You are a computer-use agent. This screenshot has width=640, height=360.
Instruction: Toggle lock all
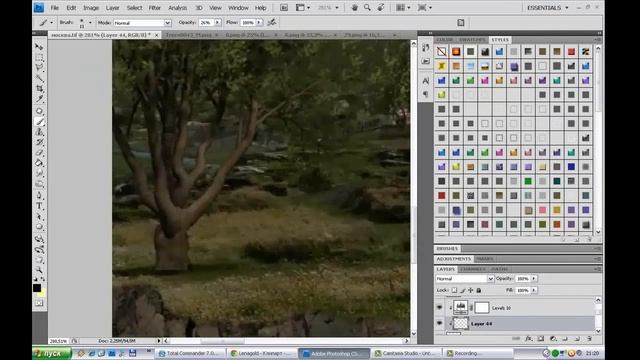point(479,290)
